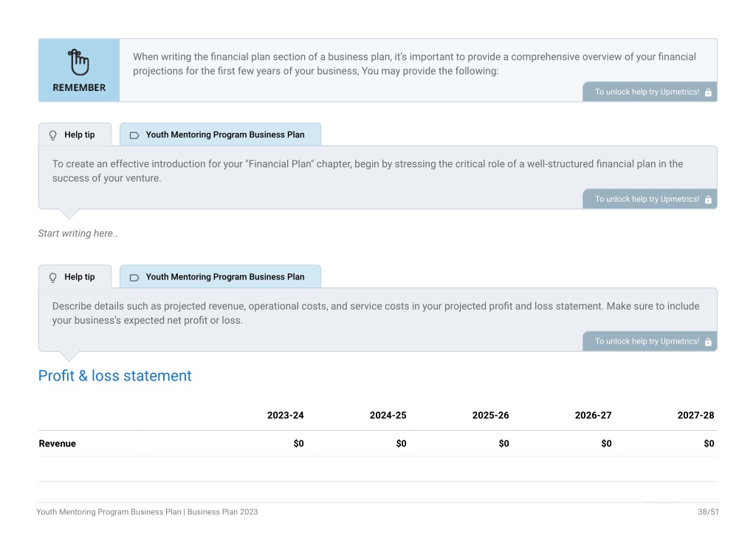Click 'To unlock help try Upmetrics!' in Remember box
The image size is (756, 535).
pos(650,92)
